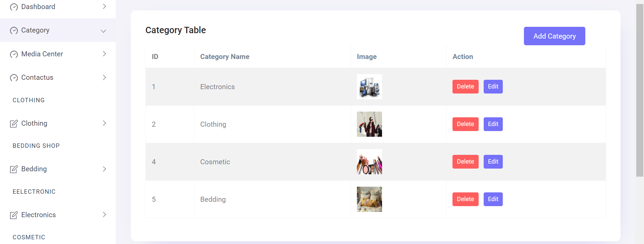
Task: Select the pencil icon next to Clothing
Action: (14, 123)
